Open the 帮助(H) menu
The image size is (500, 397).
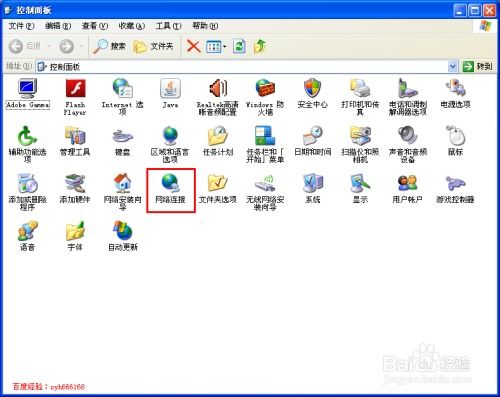pos(205,26)
